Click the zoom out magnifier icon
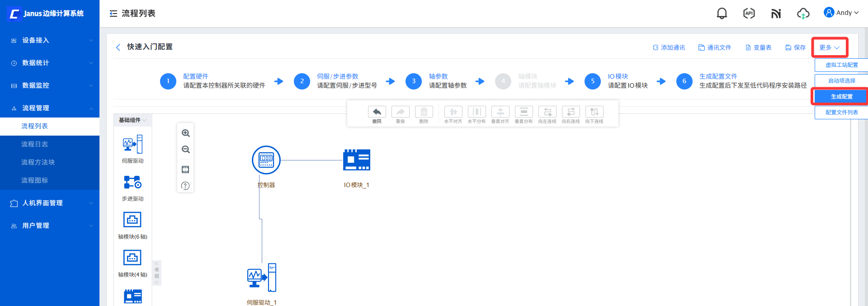The height and width of the screenshot is (306, 868). [185, 150]
